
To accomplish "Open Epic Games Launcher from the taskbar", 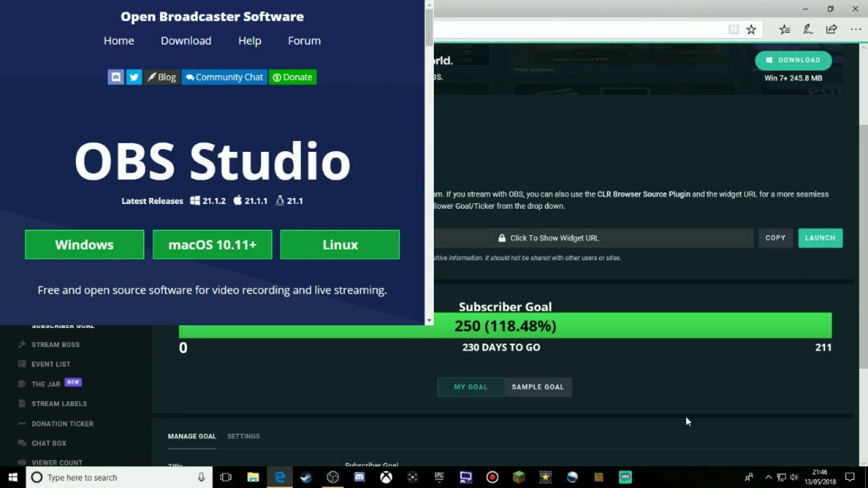I will (x=439, y=477).
